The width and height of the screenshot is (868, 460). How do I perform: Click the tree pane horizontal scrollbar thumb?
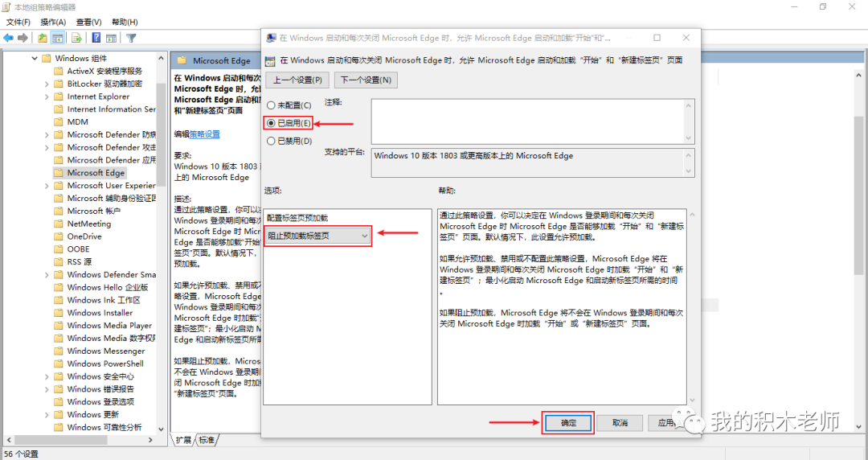tap(59, 440)
